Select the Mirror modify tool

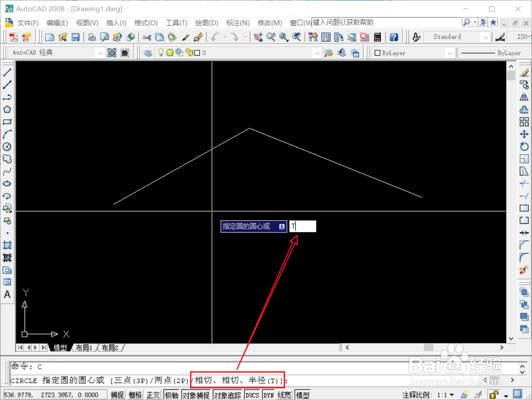(x=524, y=97)
